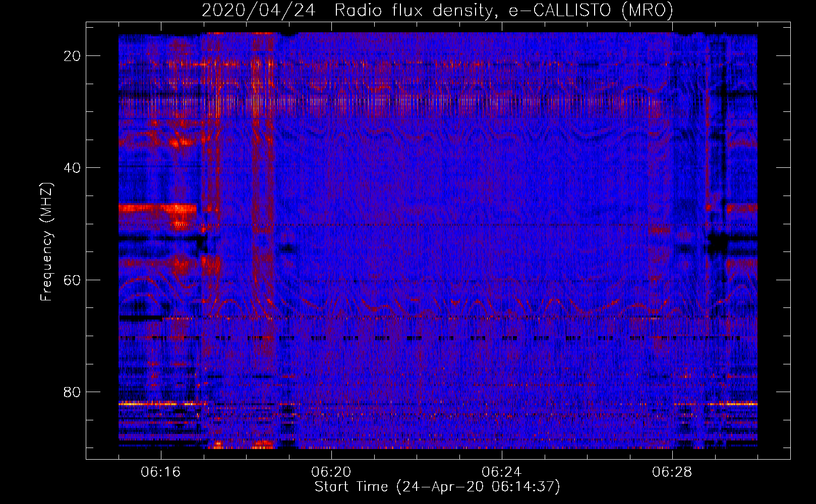The height and width of the screenshot is (504, 816).
Task: Click the 06:28 time tick label
Action: point(672,472)
